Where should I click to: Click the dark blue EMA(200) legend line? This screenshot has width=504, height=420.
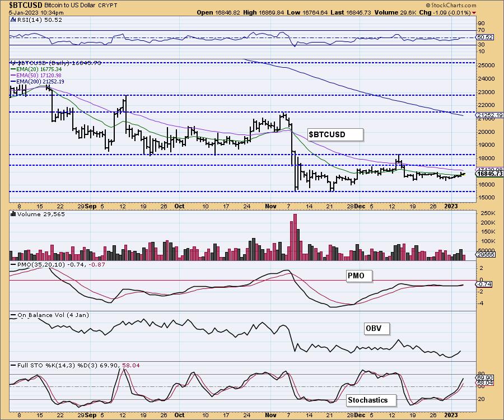click(13, 82)
